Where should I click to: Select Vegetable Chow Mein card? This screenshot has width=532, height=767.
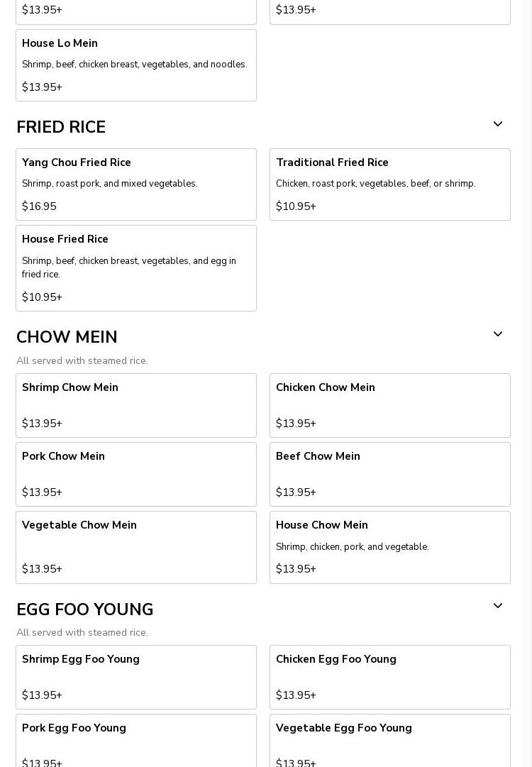tap(136, 547)
